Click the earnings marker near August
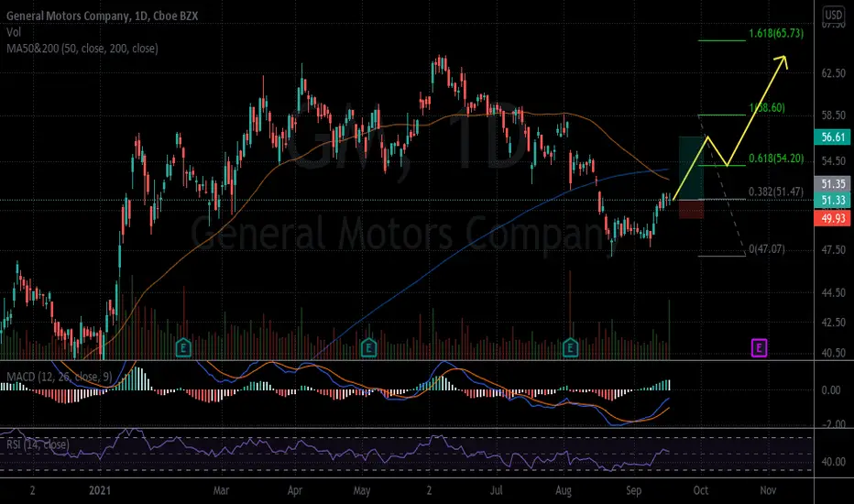The width and height of the screenshot is (854, 504). point(570,347)
